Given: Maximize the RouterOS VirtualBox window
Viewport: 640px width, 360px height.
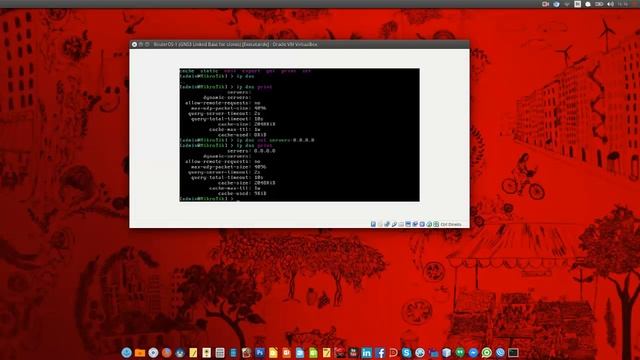Looking at the screenshot, I should click(147, 44).
